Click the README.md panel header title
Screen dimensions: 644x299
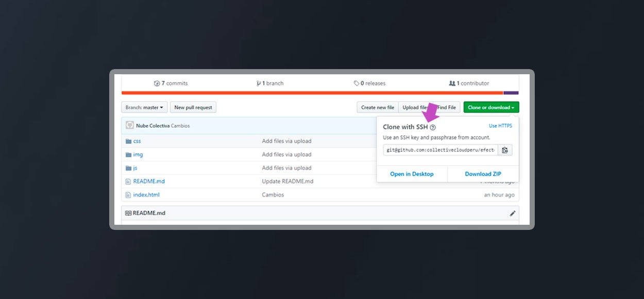click(x=149, y=213)
